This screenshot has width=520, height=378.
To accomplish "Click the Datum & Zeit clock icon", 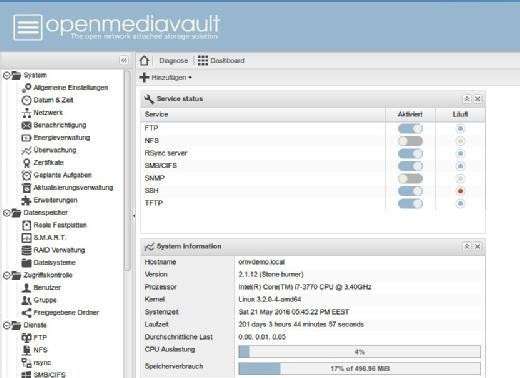I will [x=26, y=100].
